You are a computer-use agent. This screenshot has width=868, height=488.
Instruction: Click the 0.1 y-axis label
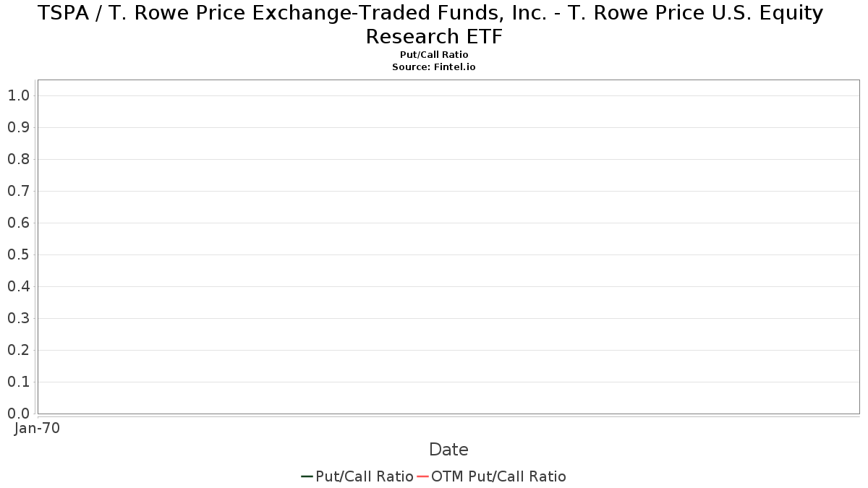tap(18, 382)
